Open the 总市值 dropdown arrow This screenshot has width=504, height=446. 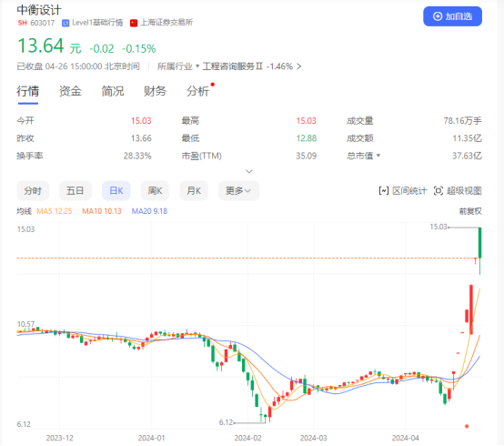pyautogui.click(x=378, y=156)
